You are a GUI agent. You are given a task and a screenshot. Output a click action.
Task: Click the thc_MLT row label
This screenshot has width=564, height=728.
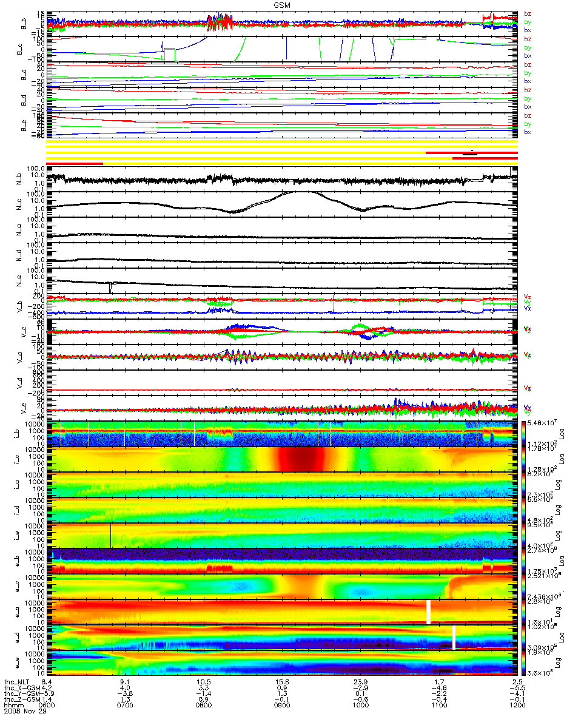pos(16,682)
